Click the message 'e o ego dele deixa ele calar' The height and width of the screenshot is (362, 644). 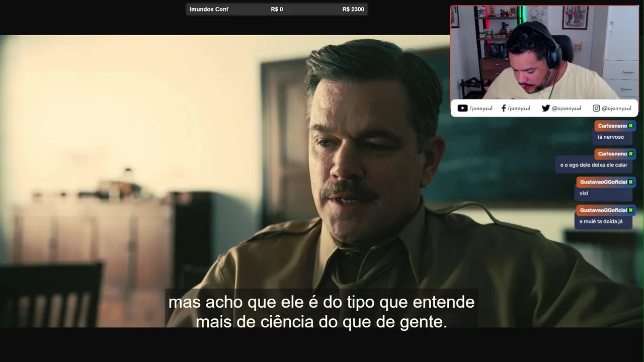click(x=594, y=165)
